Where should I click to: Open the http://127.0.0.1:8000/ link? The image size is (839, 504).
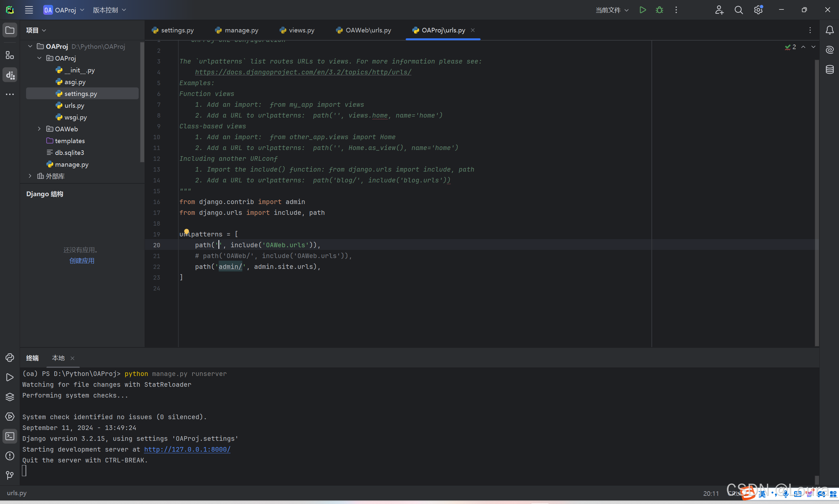[187, 449]
